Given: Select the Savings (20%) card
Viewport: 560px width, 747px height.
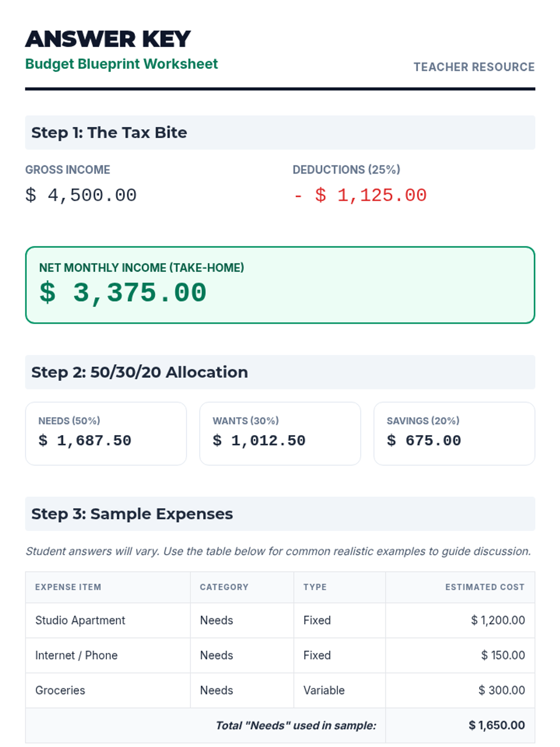Looking at the screenshot, I should [454, 433].
